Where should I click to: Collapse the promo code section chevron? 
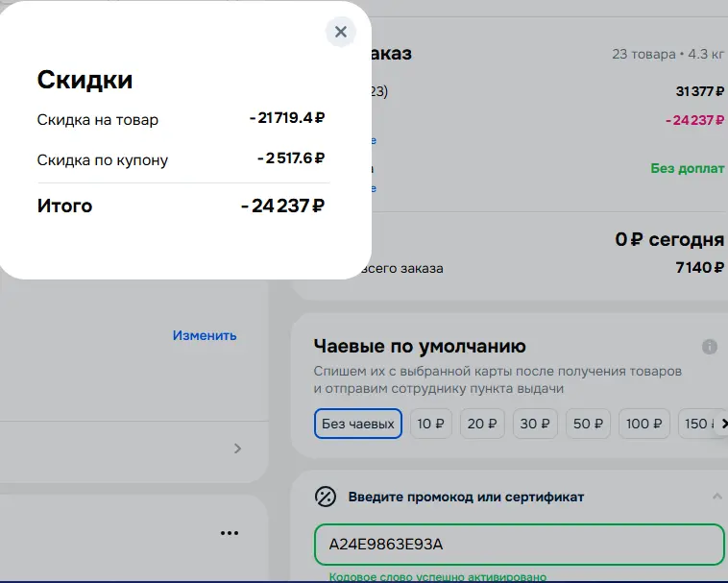click(x=716, y=497)
